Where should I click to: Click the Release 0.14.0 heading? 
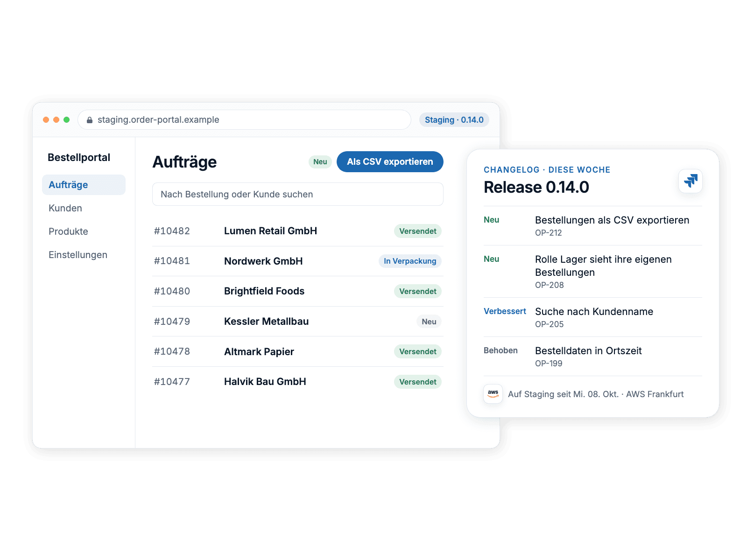click(x=536, y=187)
